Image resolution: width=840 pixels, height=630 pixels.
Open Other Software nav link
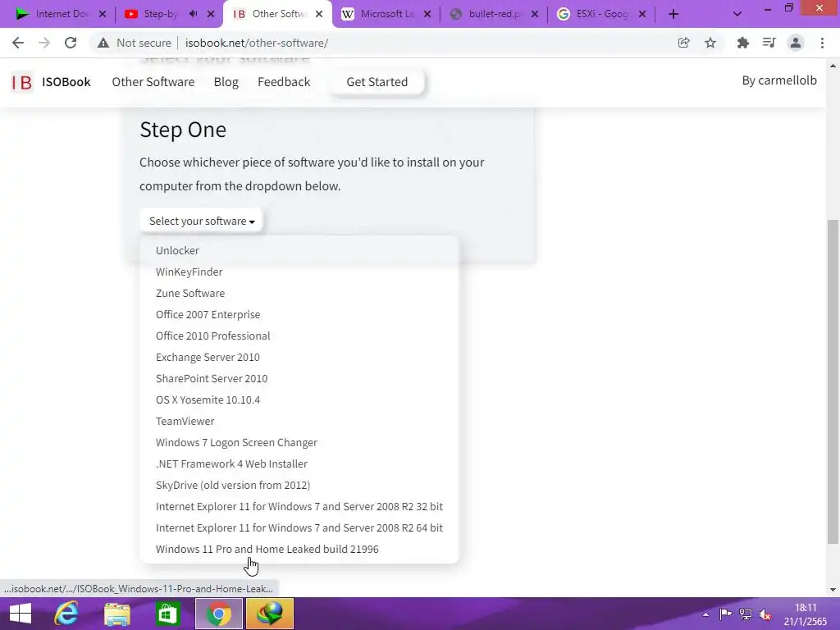click(x=153, y=82)
